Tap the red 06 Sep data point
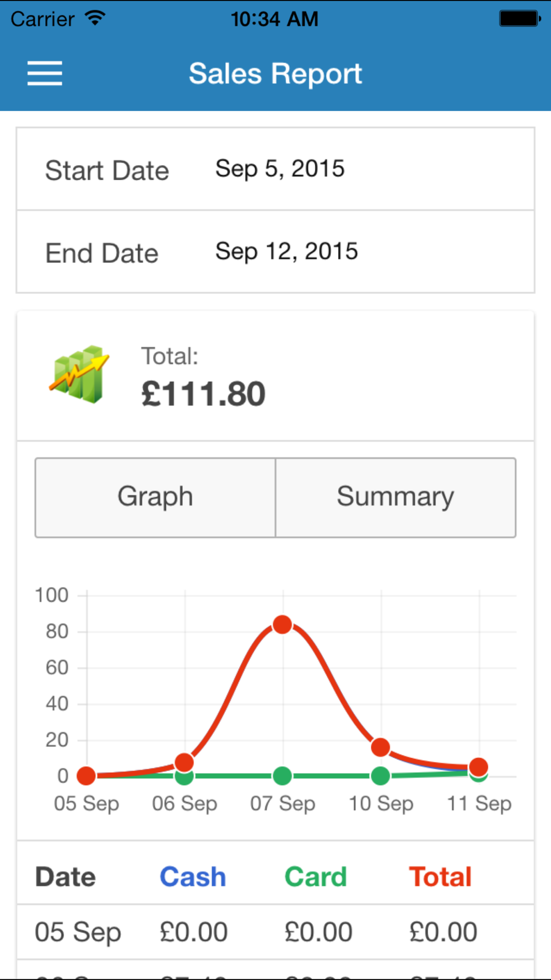This screenshot has width=551, height=980. coord(184,762)
